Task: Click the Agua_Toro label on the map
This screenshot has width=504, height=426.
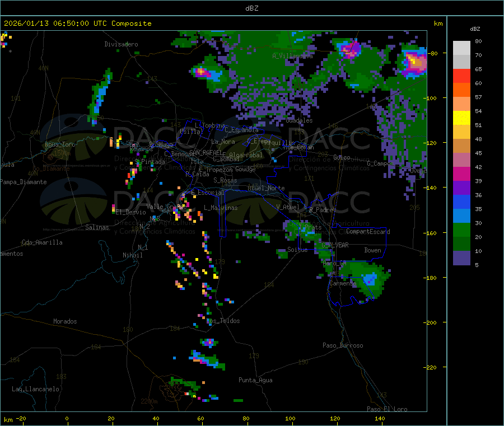Action: coord(60,144)
